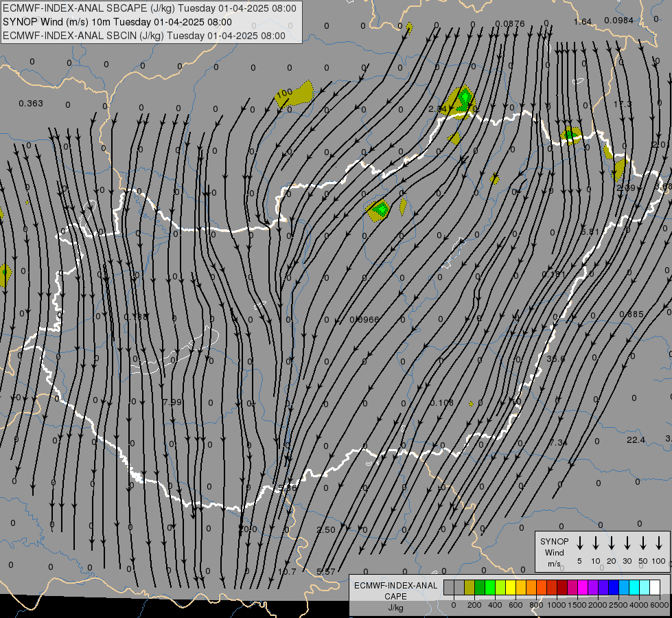Screen dimensions: 672x618
Task: Click the map value '10.7'
Action: click(287, 572)
